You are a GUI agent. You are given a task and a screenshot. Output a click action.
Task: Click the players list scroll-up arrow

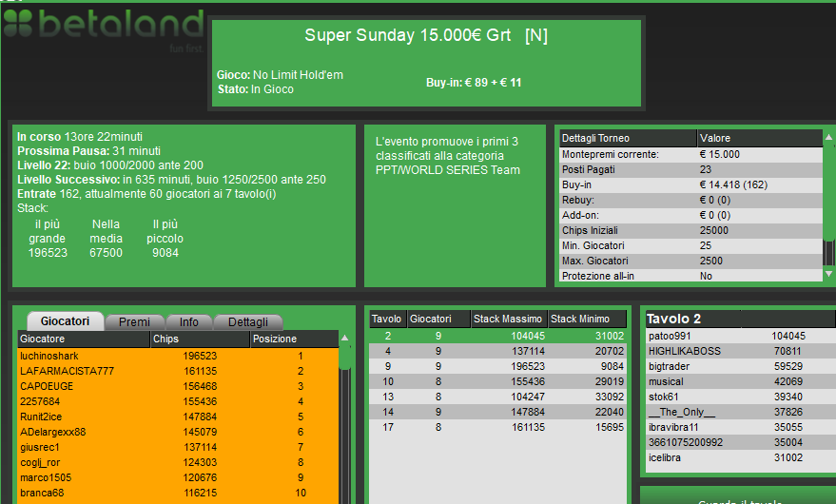point(345,339)
